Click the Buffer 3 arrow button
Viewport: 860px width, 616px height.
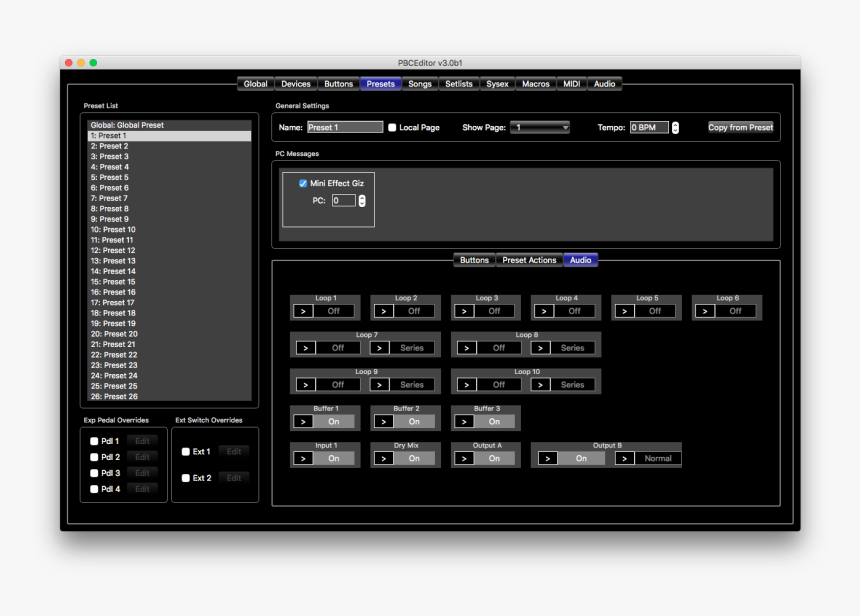click(464, 422)
